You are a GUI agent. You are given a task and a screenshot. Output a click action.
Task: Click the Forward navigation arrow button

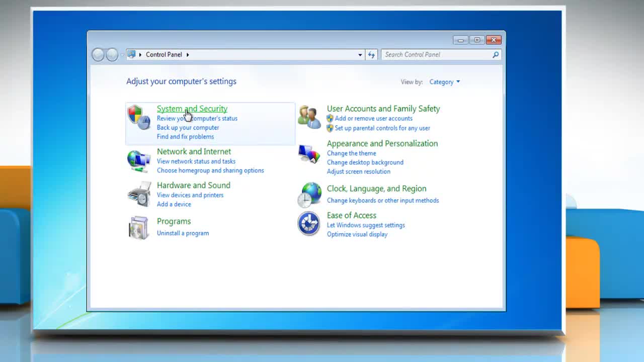click(x=112, y=54)
